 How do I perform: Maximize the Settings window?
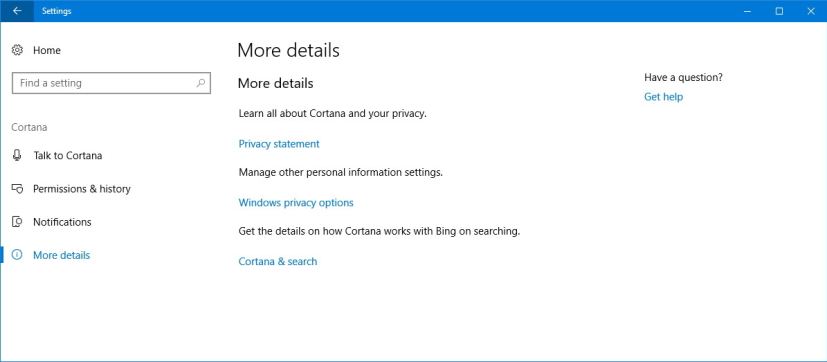pos(779,11)
